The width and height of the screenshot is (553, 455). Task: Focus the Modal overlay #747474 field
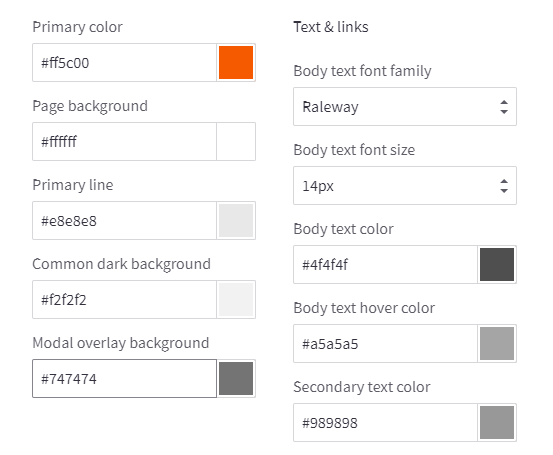[x=124, y=378]
